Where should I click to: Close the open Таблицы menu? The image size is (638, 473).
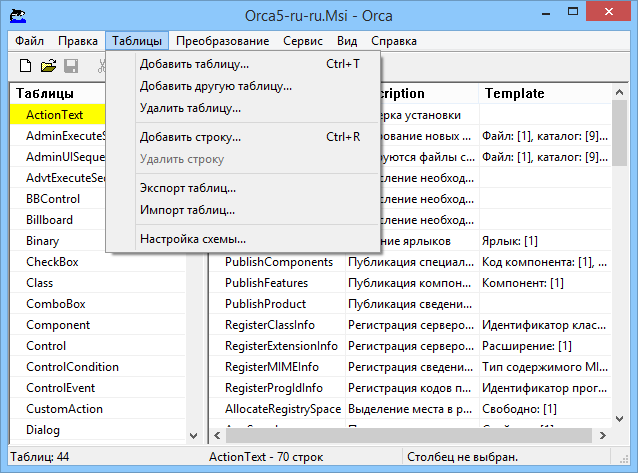click(137, 41)
